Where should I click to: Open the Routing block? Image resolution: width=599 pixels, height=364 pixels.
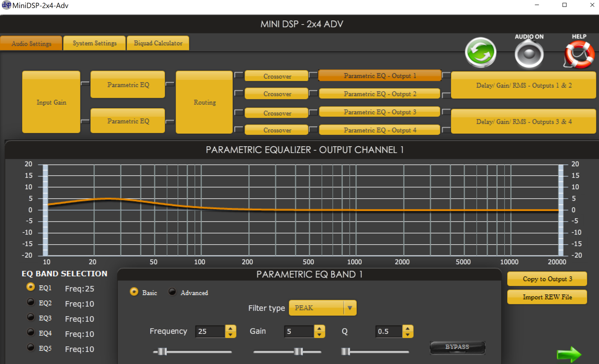(x=204, y=102)
